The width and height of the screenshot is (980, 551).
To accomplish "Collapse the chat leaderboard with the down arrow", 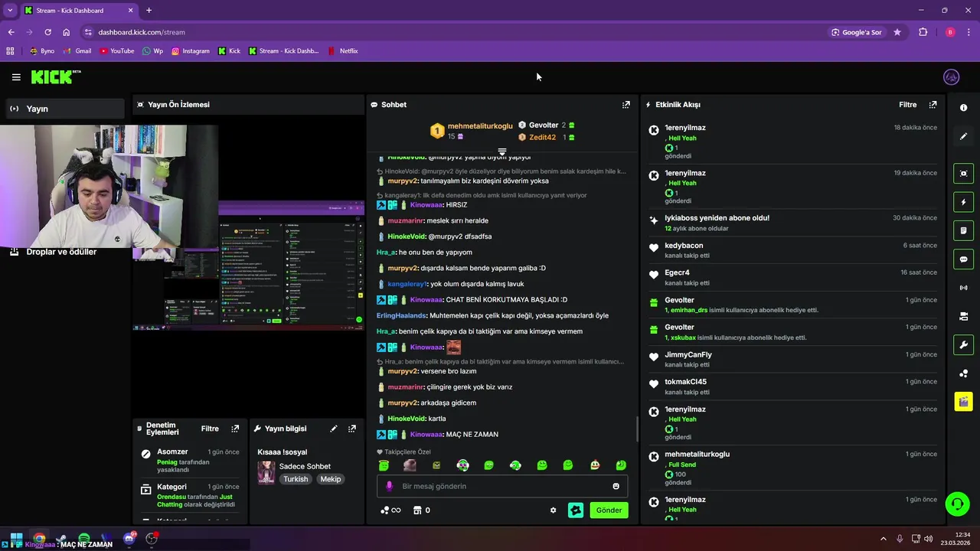I will tap(501, 152).
